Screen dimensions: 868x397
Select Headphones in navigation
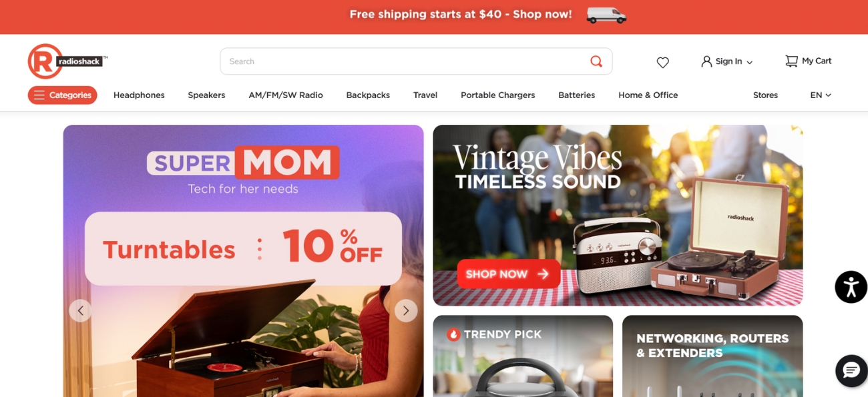(x=139, y=95)
